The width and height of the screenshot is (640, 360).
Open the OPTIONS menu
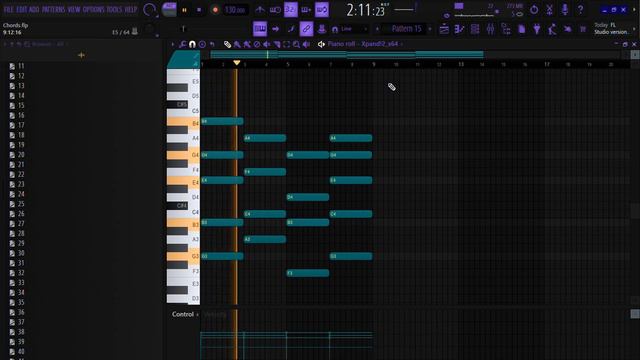coord(94,9)
